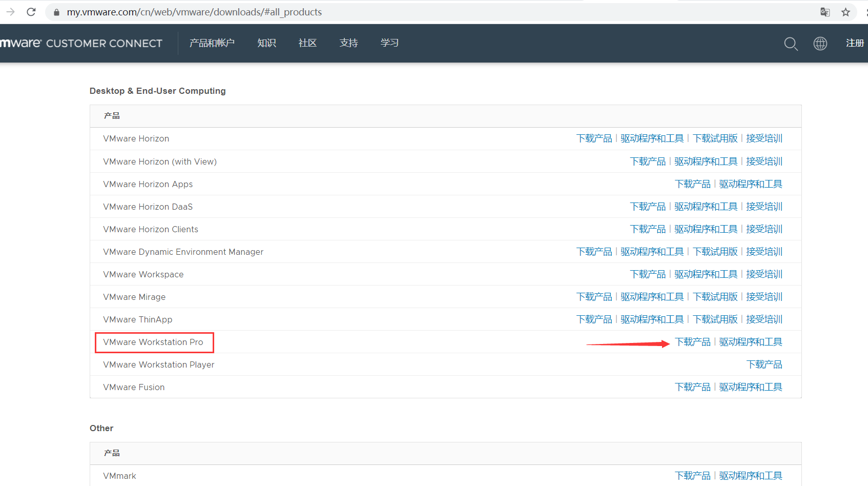
Task: Click 下载产品 for VMware ThinApp
Action: [594, 319]
